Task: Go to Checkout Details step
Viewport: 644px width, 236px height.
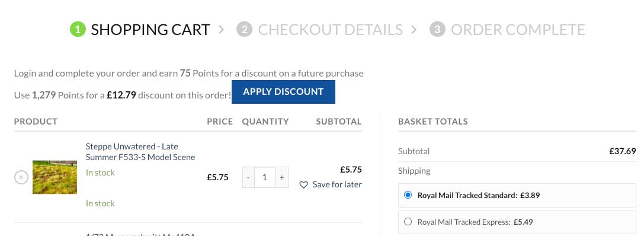Action: click(x=330, y=30)
